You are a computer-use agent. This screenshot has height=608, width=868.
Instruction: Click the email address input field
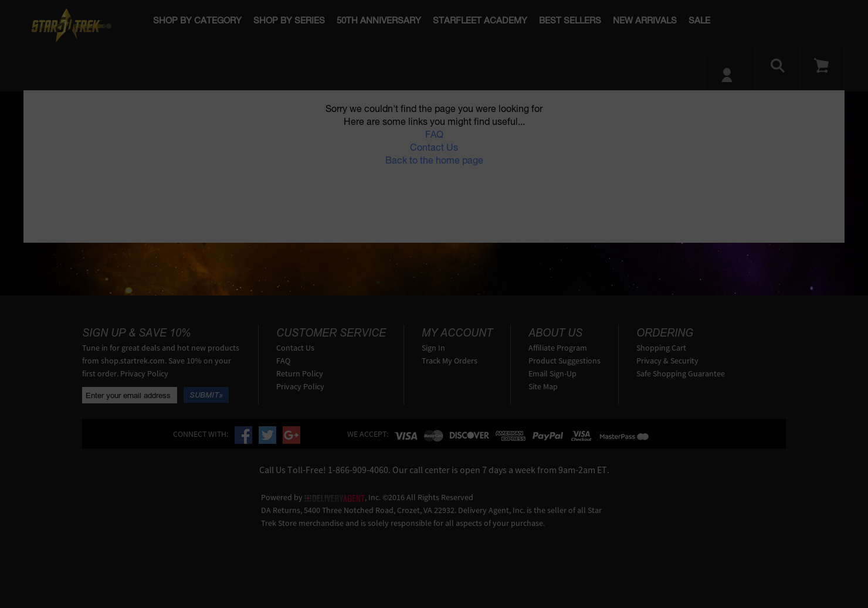point(130,395)
